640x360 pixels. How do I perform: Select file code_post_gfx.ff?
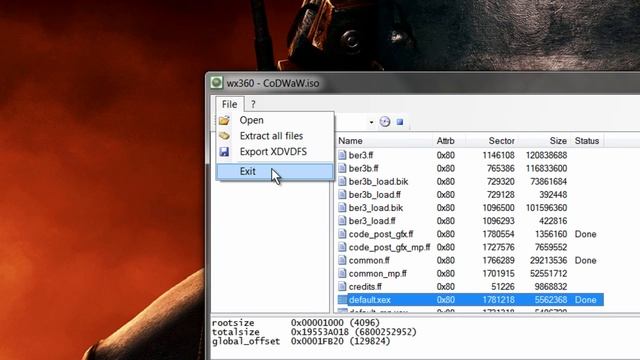(x=381, y=234)
